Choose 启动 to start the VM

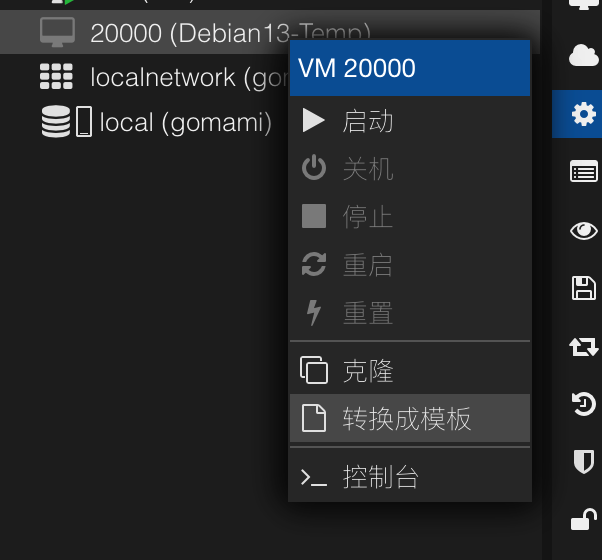[368, 122]
